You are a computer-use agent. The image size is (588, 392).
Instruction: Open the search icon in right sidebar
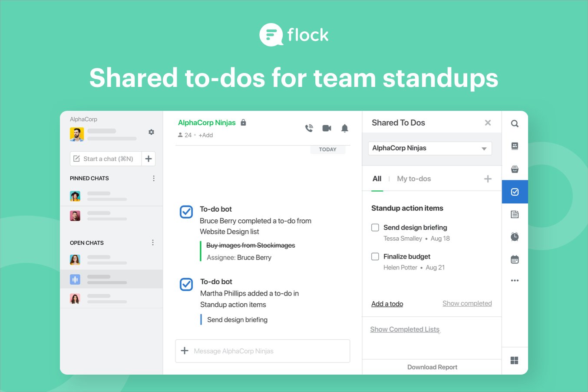(x=515, y=123)
